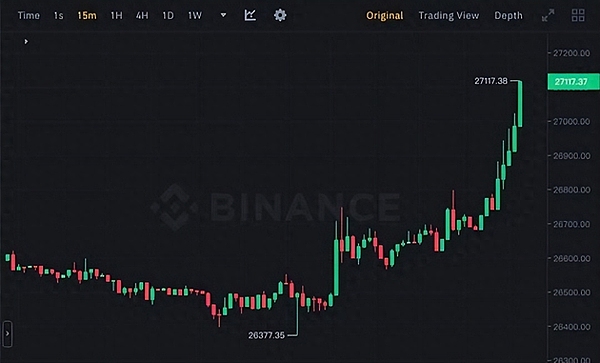Viewport: 600px width, 363px height.
Task: Open chart settings gear icon
Action: click(x=280, y=15)
